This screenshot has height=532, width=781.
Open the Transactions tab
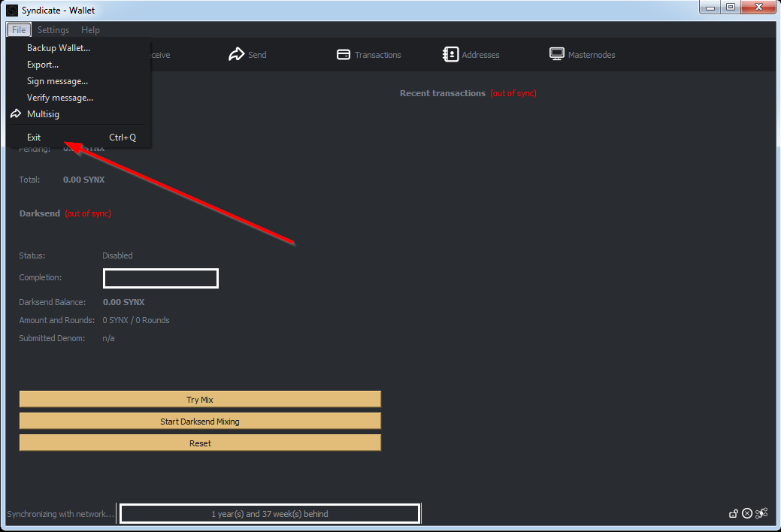[x=368, y=55]
